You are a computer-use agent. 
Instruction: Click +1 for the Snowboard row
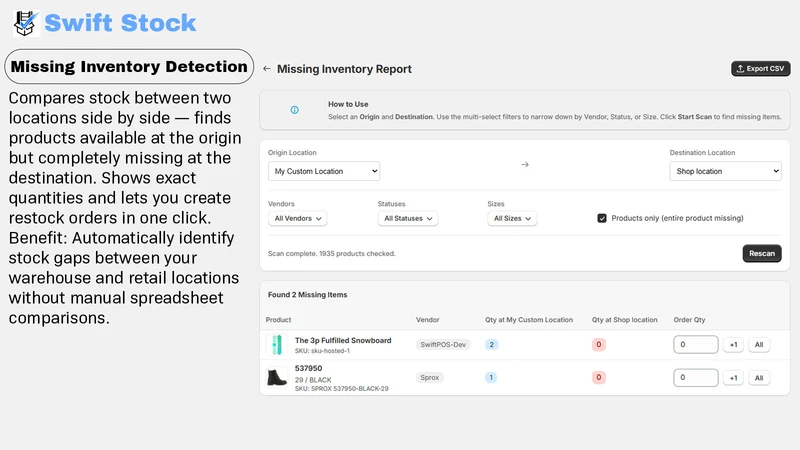tap(733, 345)
